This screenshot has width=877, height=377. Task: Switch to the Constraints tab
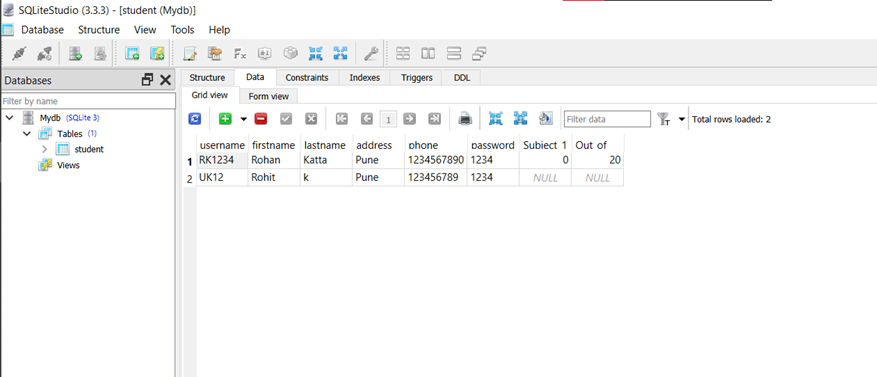[x=307, y=78]
